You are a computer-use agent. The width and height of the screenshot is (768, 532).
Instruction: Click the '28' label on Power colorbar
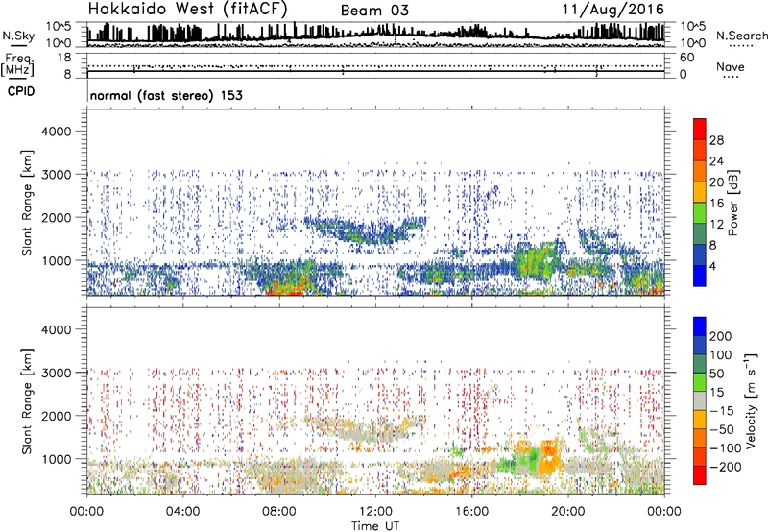[716, 140]
